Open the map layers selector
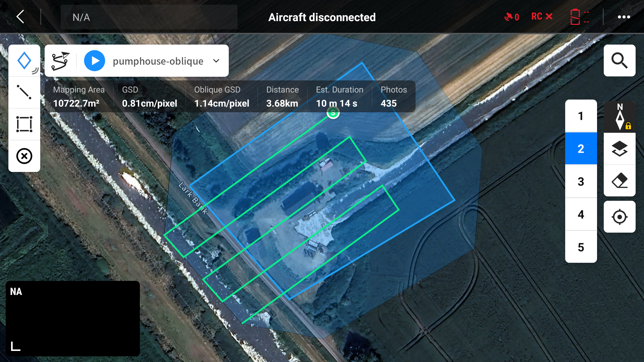 tap(619, 148)
